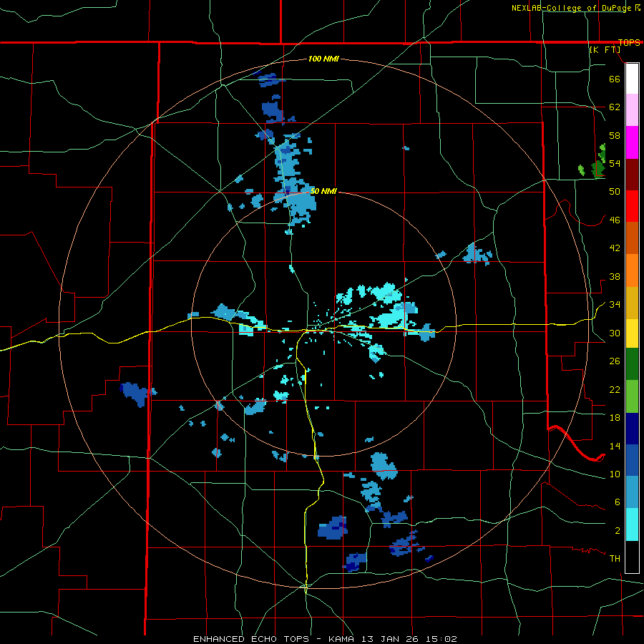Viewport: 644px width, 644px height.
Task: Click the K FT units label
Action: [605, 49]
